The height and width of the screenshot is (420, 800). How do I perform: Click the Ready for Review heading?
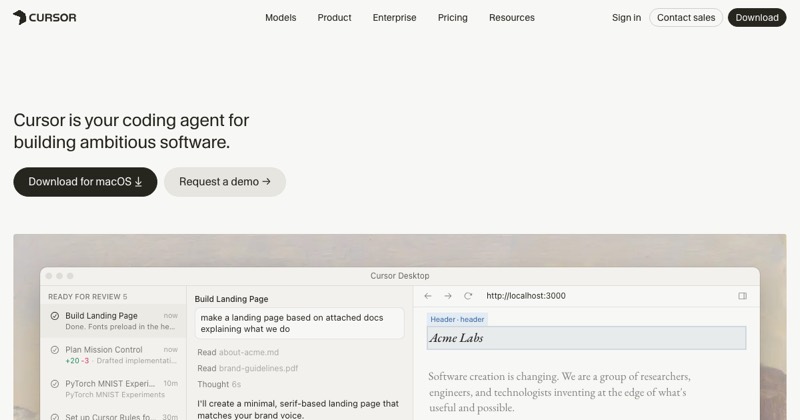(87, 297)
